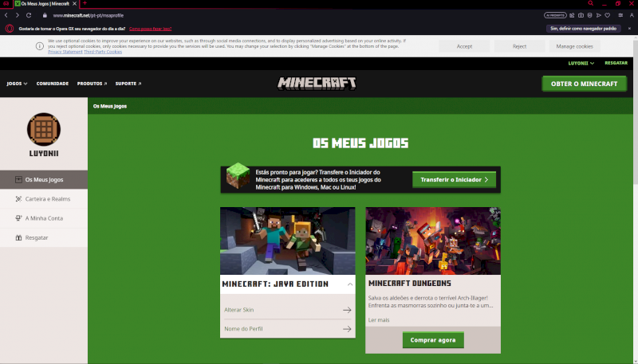The image size is (638, 364).
Task: Open Nome do Perfil option
Action: 288,329
